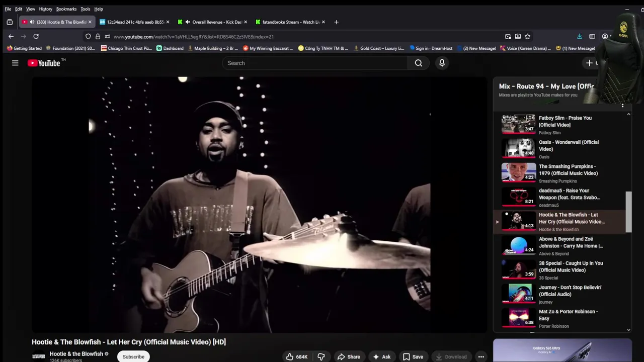Click the playlist scrollbar up arrow

tap(628, 115)
